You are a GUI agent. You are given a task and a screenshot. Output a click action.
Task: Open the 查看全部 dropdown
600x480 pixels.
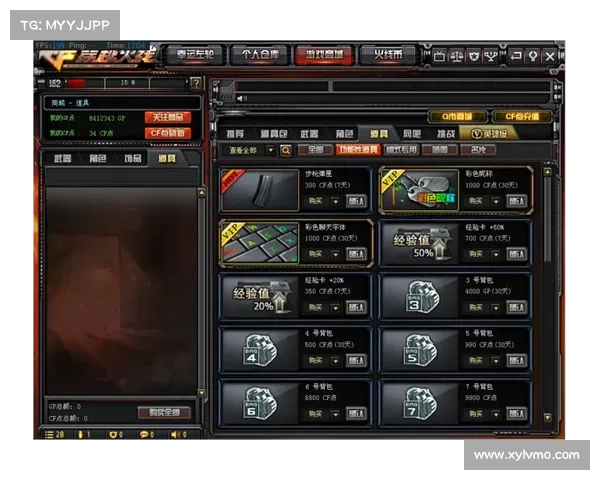pos(249,150)
